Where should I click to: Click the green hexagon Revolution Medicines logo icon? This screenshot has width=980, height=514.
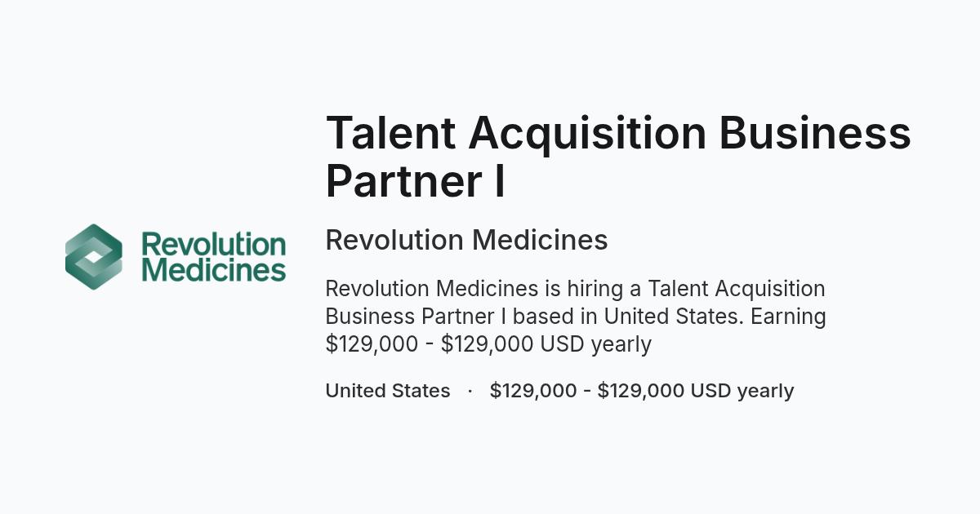pos(94,257)
